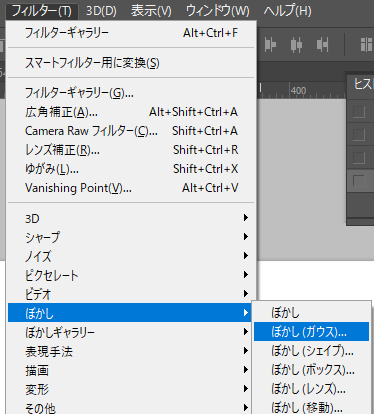This screenshot has height=414, width=374.
Task: Choose ぼかし (ボックス)... filter
Action: (311, 370)
